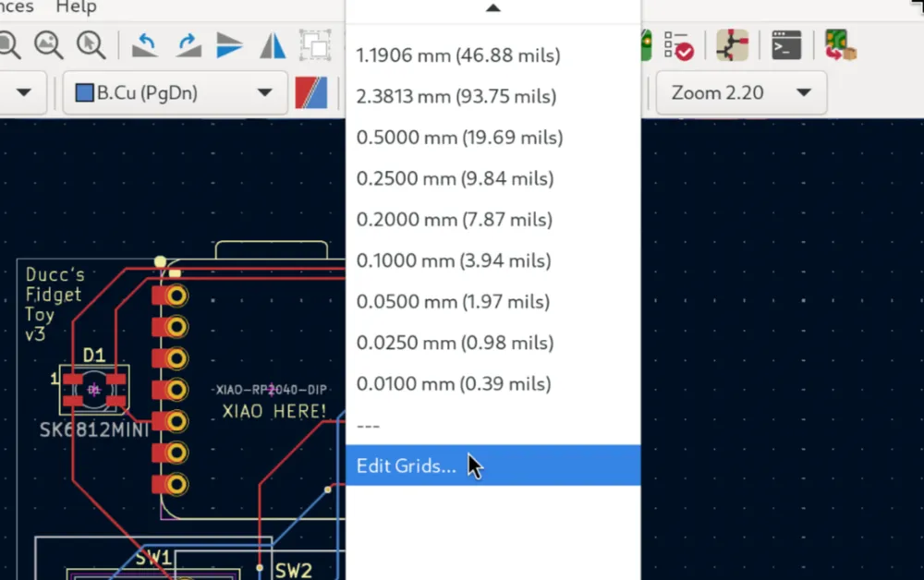924x580 pixels.
Task: Expand the B.Cu (PgDn) layer dropdown
Action: (x=265, y=93)
